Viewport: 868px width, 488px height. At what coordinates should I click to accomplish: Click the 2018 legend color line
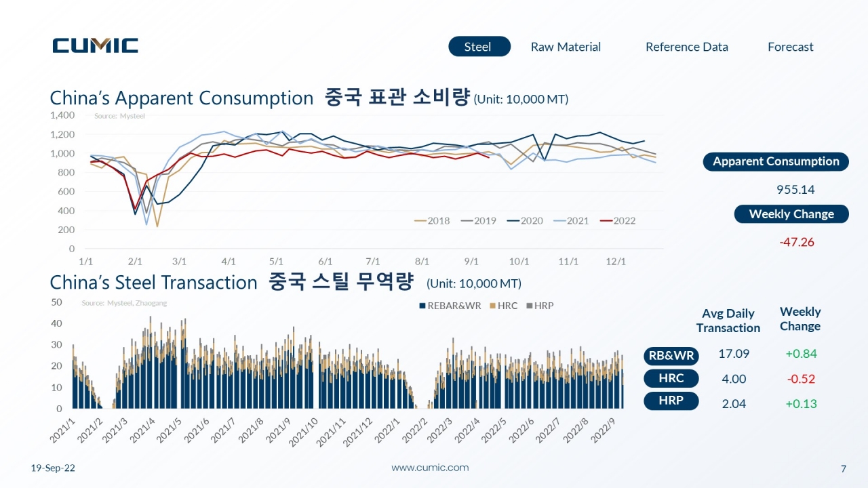(420, 221)
